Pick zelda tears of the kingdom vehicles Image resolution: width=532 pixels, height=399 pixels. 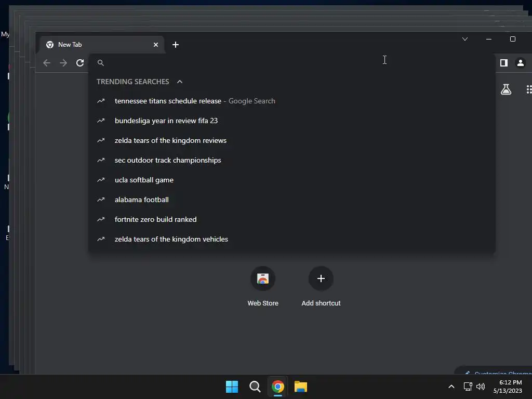[x=292, y=239]
